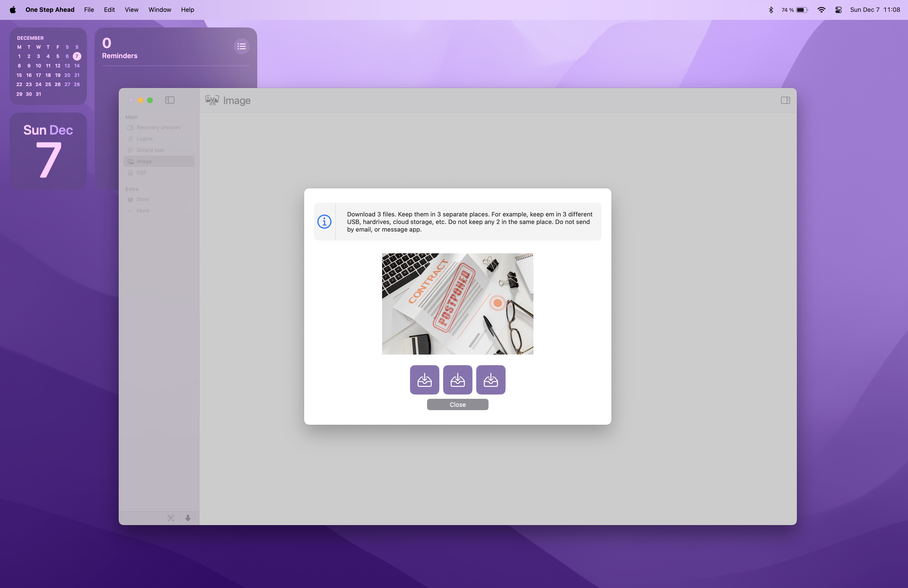Click the download arrow at the sidebar bottom
This screenshot has height=588, width=908.
coord(188,518)
